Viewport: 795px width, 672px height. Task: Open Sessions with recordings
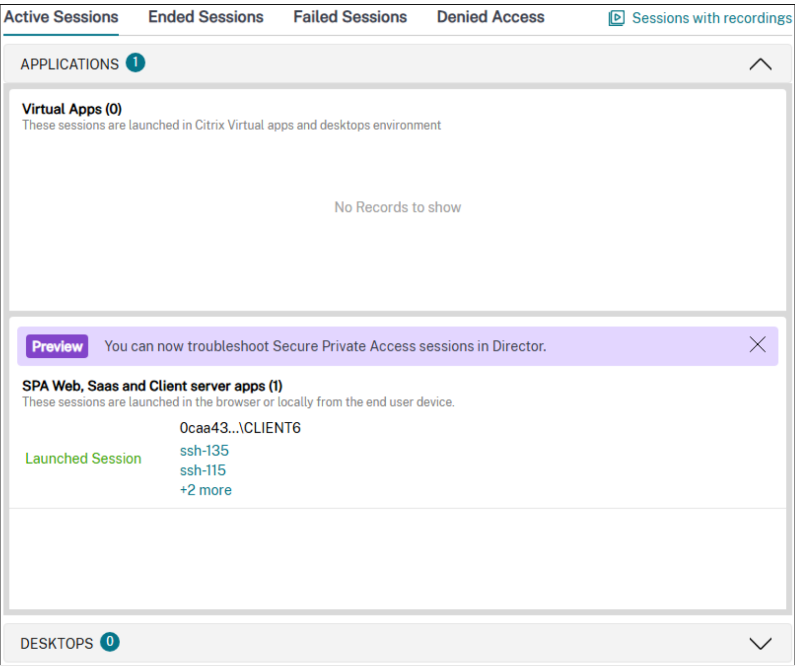712,18
